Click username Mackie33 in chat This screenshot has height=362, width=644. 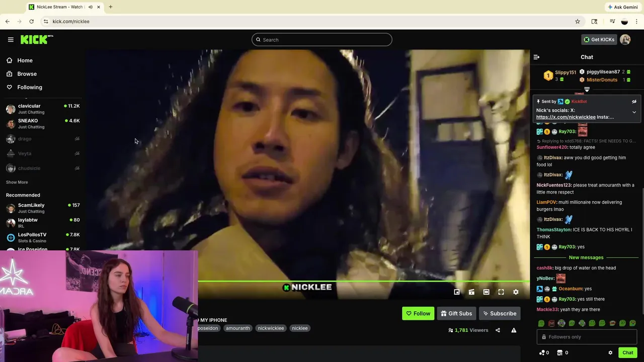click(x=547, y=310)
